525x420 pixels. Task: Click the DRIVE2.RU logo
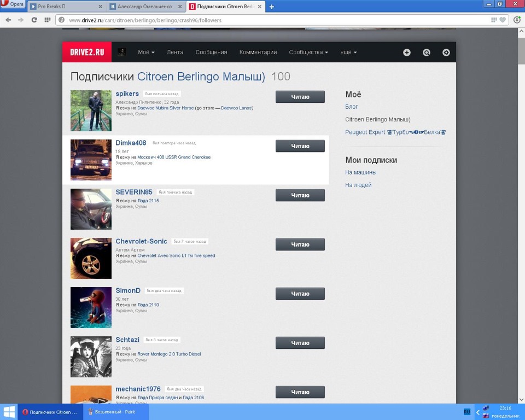[x=87, y=52]
